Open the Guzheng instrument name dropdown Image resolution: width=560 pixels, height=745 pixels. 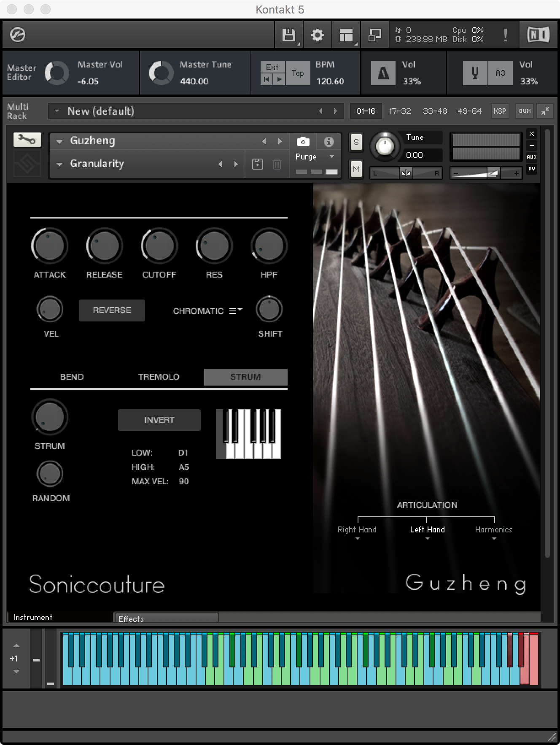tap(59, 141)
